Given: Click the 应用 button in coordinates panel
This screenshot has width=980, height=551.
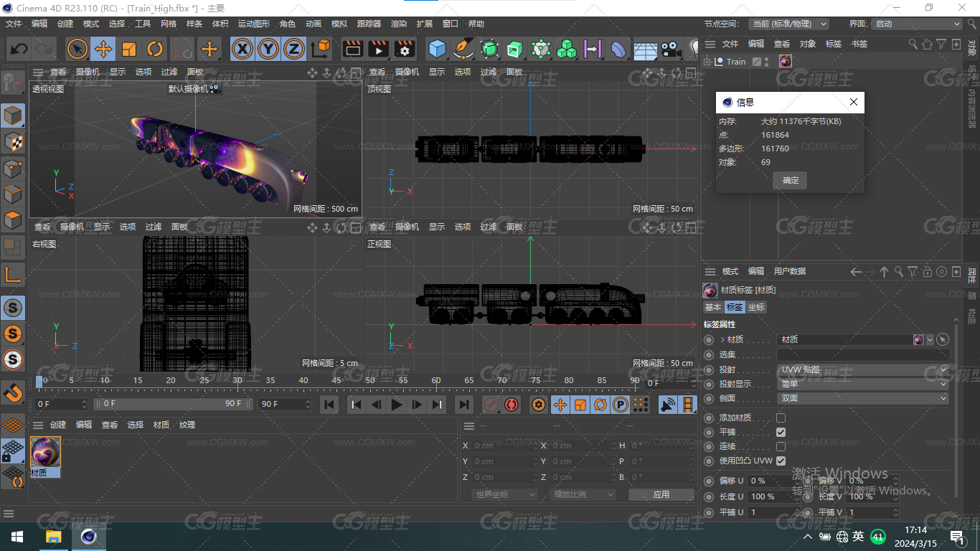Looking at the screenshot, I should pos(661,494).
